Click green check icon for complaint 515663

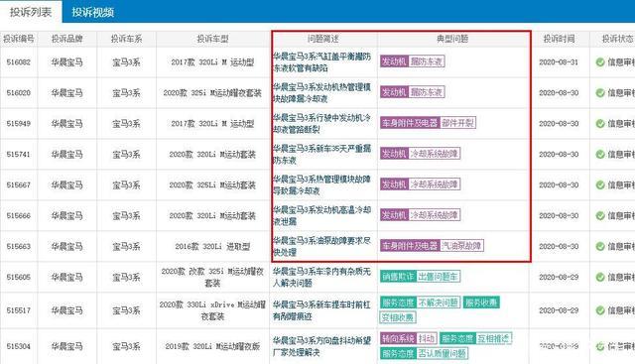click(x=600, y=247)
